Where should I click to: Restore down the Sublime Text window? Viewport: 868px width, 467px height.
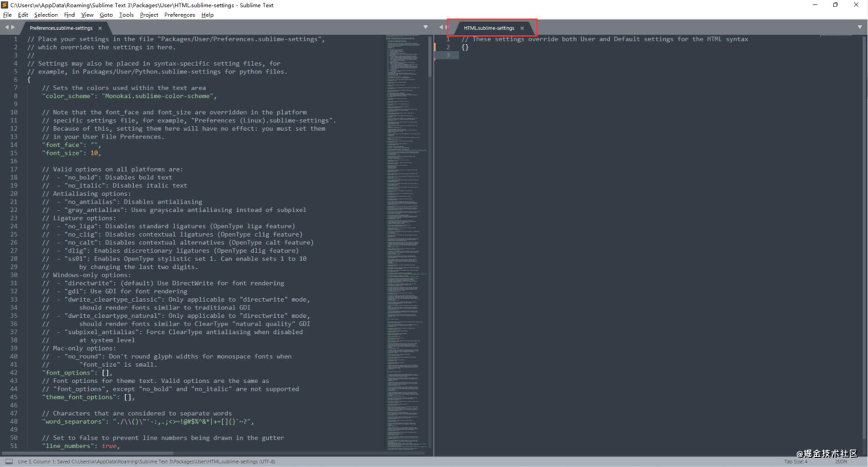pyautogui.click(x=835, y=5)
